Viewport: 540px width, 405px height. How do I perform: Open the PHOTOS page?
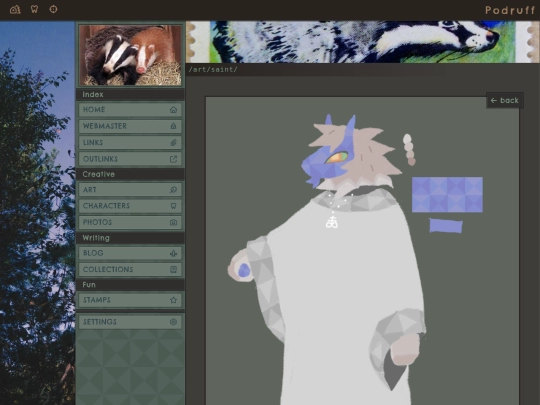[130, 222]
